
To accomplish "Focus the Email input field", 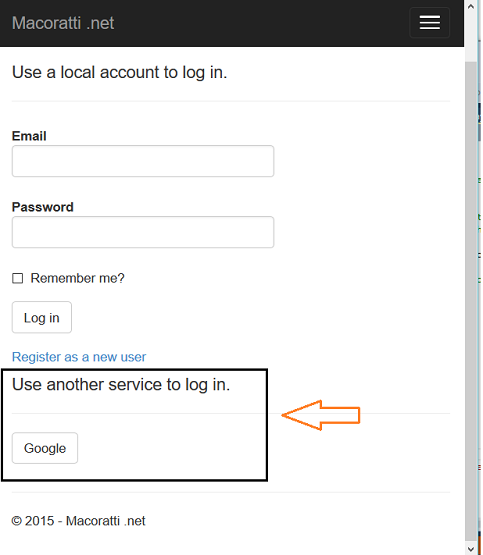I will point(143,161).
